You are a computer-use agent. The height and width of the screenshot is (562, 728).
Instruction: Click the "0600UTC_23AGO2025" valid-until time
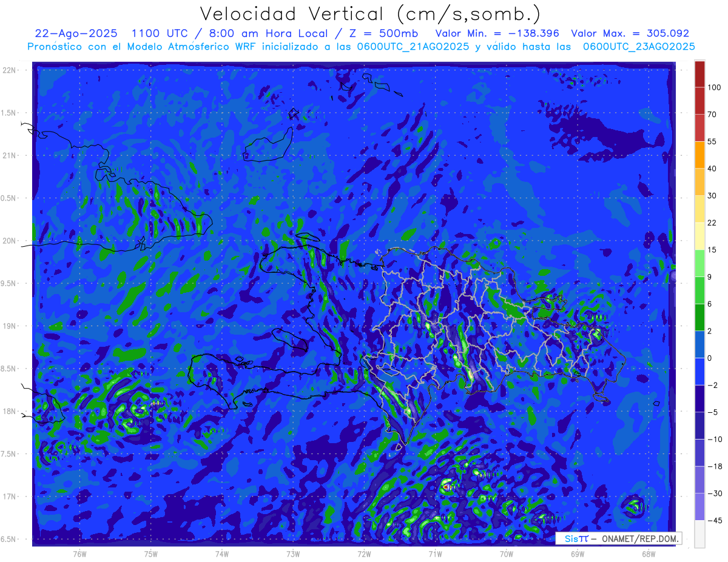639,47
